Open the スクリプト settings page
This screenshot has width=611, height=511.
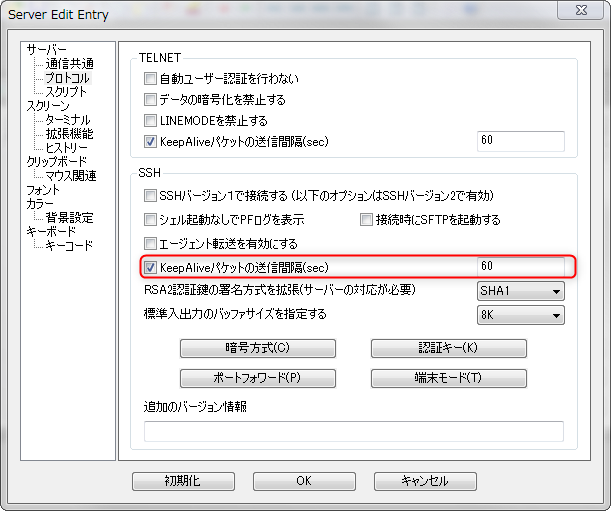[66, 92]
